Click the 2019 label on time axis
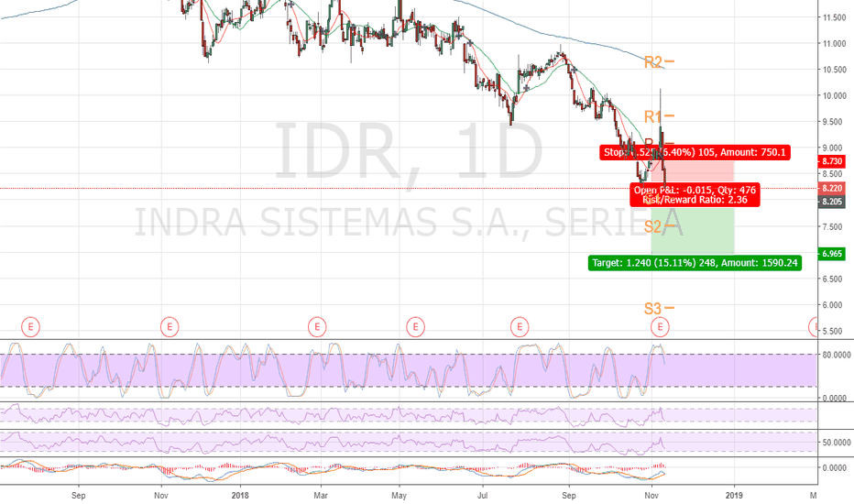The width and height of the screenshot is (854, 504). coord(734,495)
